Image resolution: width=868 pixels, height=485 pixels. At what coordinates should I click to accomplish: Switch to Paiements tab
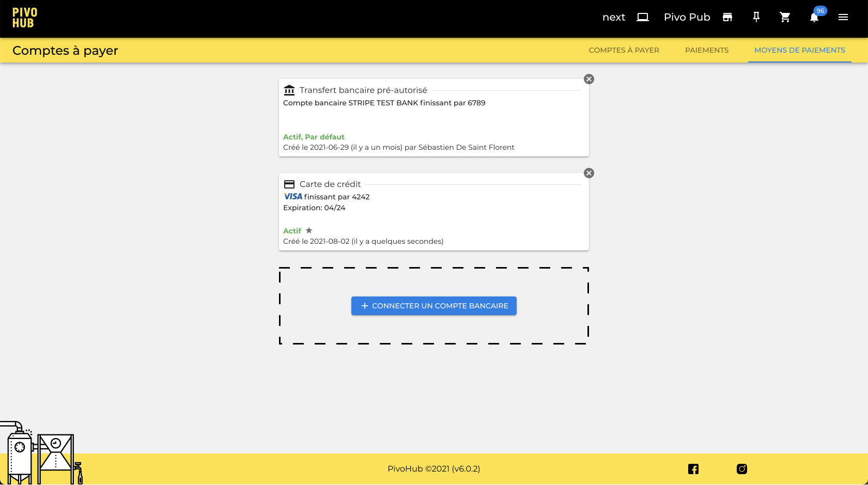(707, 50)
